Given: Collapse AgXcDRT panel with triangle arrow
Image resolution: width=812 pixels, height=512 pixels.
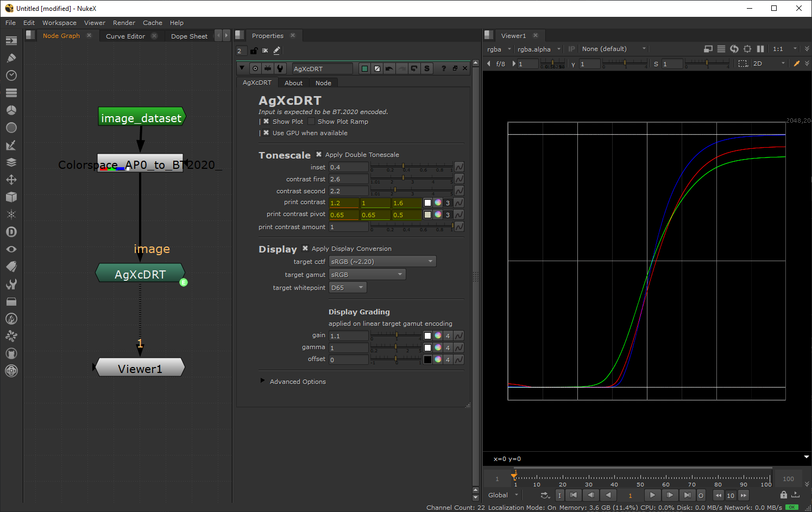Looking at the screenshot, I should pos(242,68).
